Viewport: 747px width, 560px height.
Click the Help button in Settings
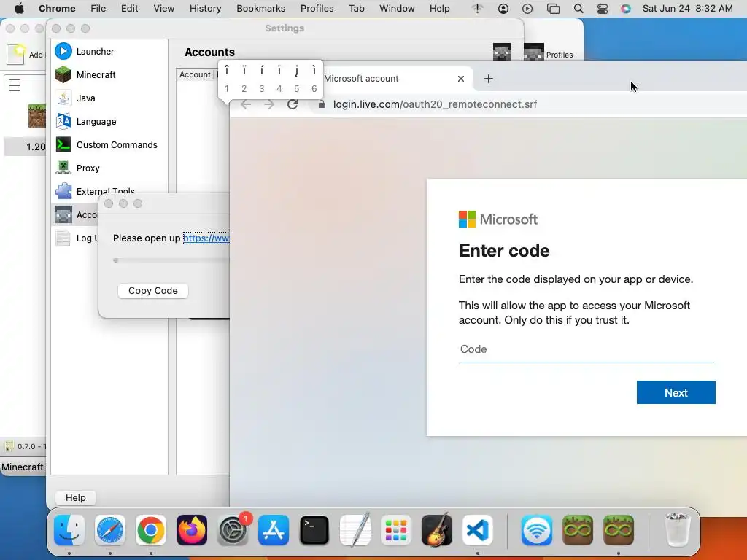click(75, 497)
